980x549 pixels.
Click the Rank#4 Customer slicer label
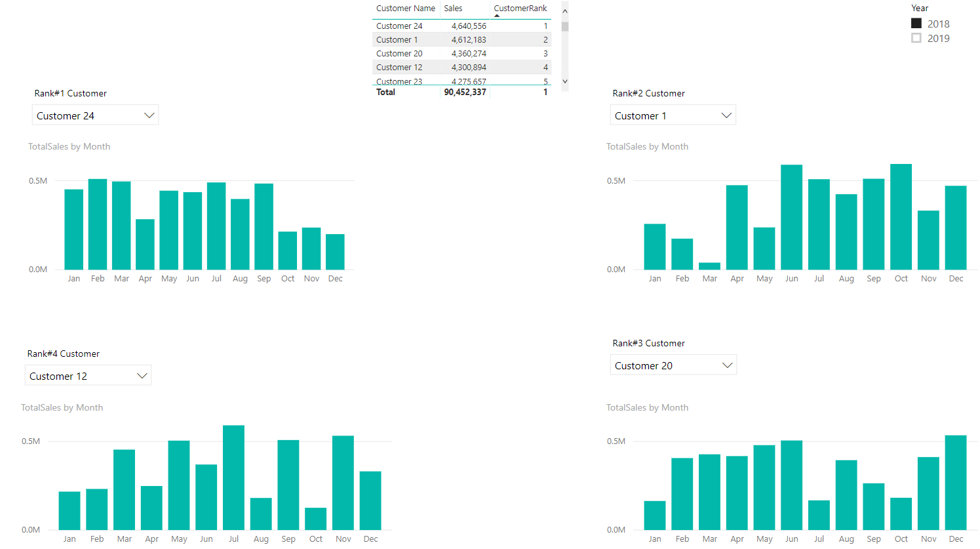click(x=63, y=354)
